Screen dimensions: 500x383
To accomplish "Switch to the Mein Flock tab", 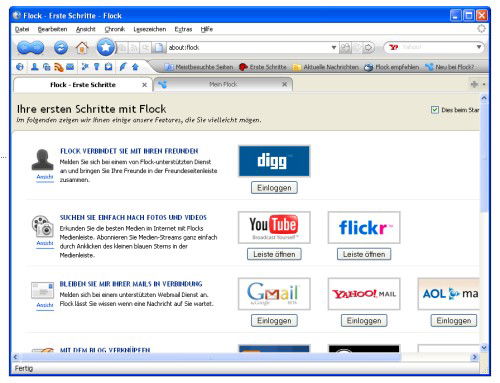I will 223,84.
